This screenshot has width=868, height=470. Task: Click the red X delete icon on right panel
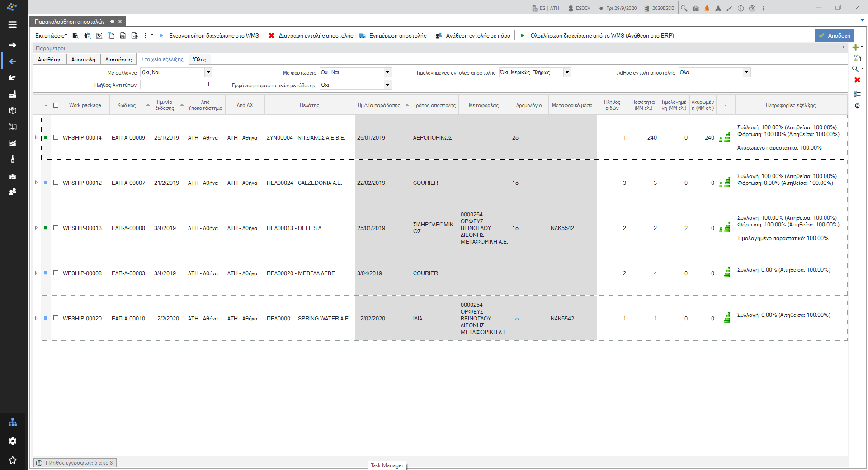[857, 80]
